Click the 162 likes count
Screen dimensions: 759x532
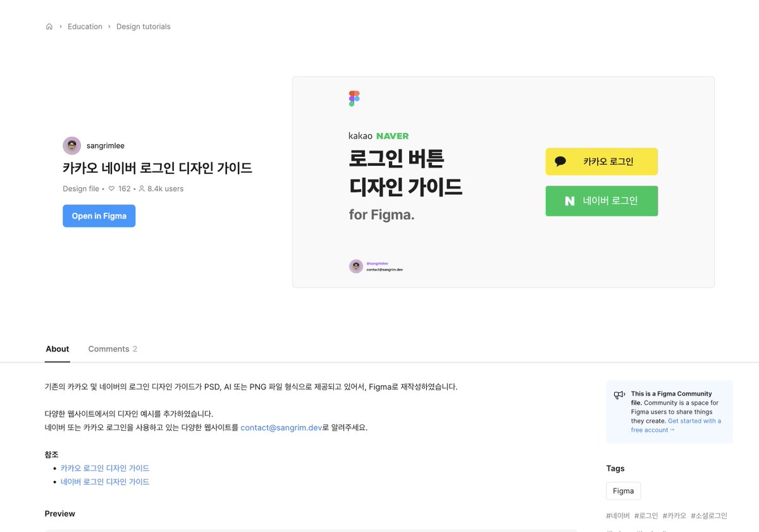(x=124, y=189)
